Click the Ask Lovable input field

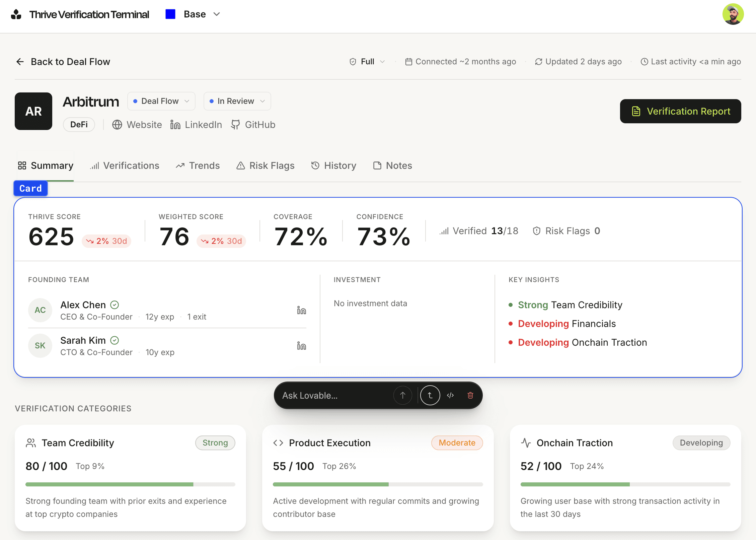coord(335,395)
